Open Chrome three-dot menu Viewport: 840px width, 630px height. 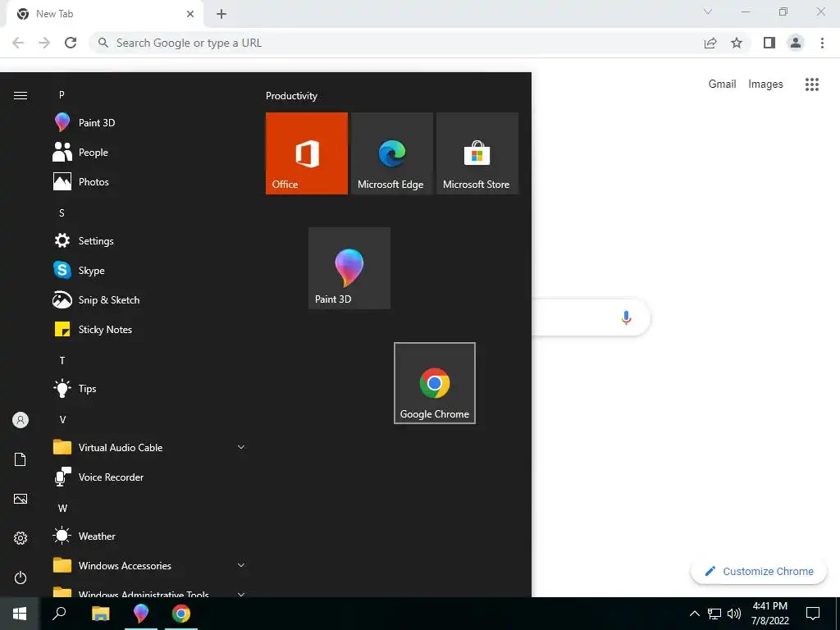pyautogui.click(x=822, y=43)
